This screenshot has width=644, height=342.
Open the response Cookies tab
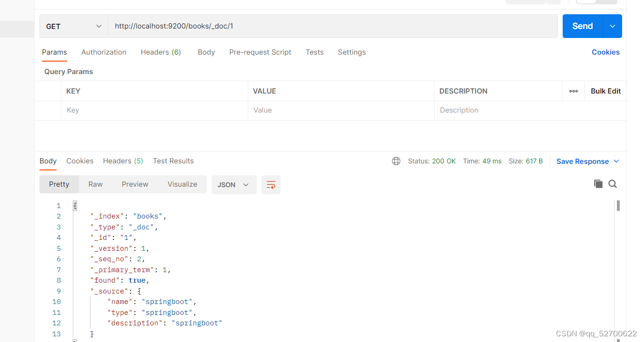point(80,161)
